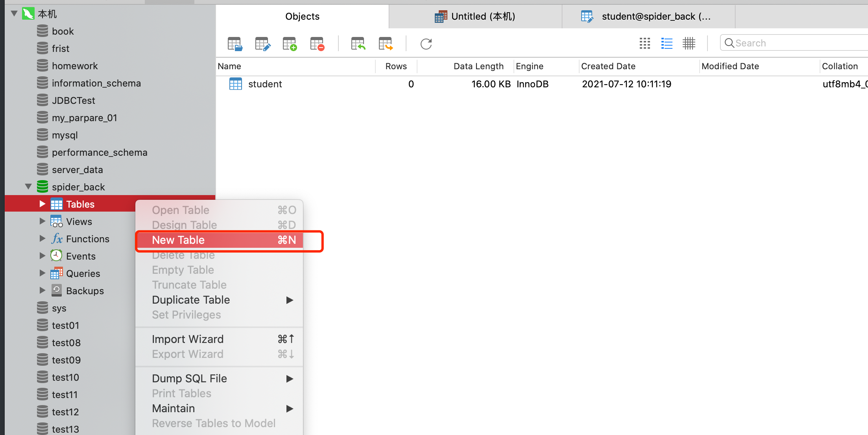The width and height of the screenshot is (868, 435).
Task: Click the Delete Table toolbar icon
Action: (317, 44)
